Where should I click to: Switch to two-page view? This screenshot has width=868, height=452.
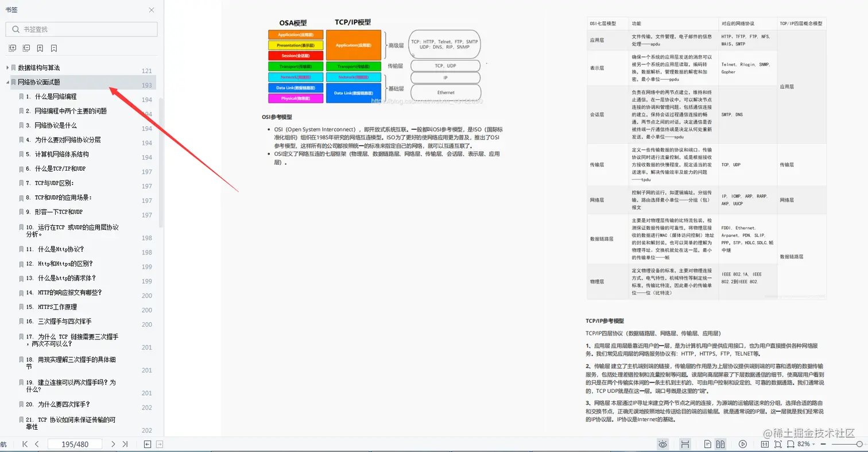720,444
